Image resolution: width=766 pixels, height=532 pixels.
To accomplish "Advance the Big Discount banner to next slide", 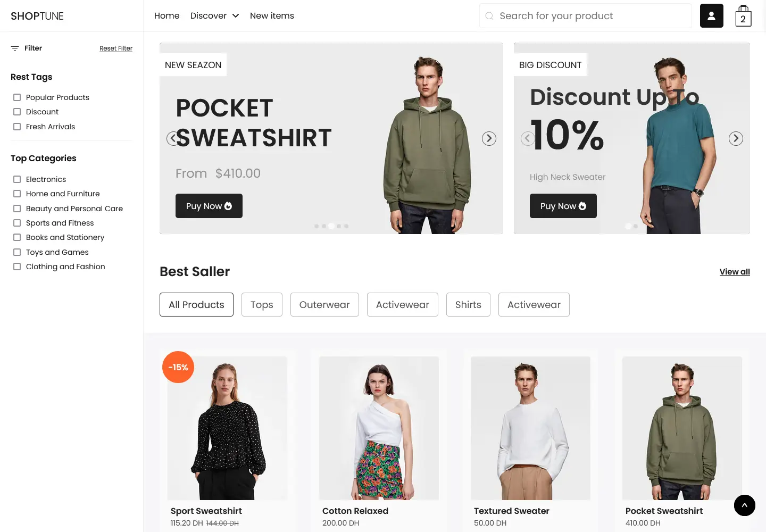I will [x=736, y=138].
